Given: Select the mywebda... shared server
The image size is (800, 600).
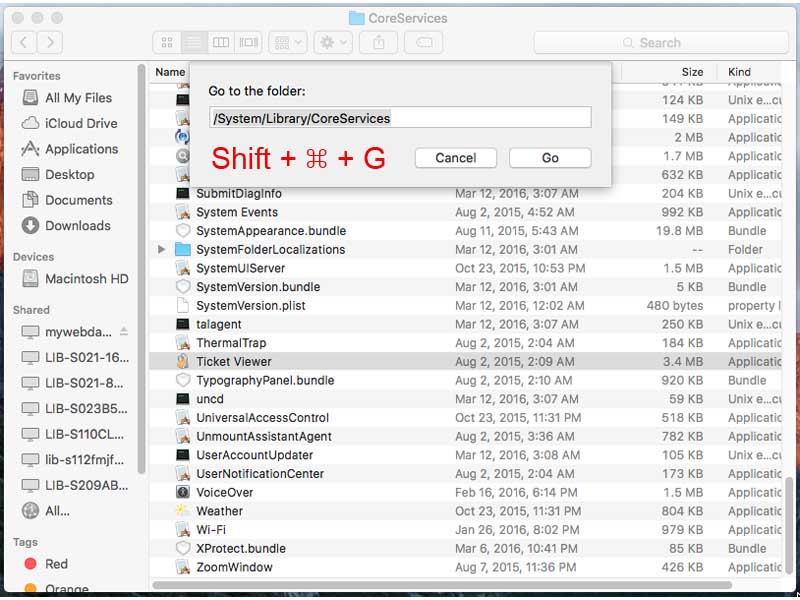Looking at the screenshot, I should click(67, 332).
